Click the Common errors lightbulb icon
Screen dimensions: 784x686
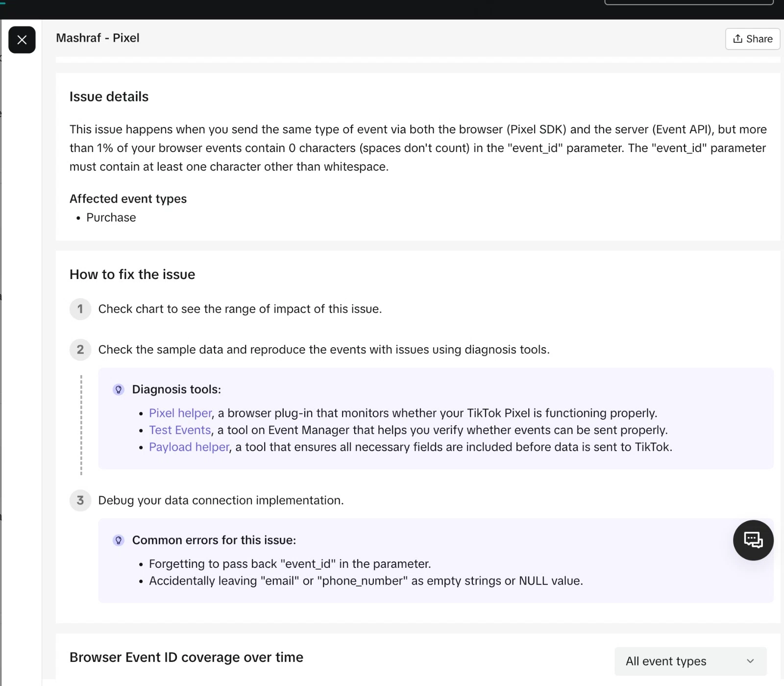[x=118, y=540]
